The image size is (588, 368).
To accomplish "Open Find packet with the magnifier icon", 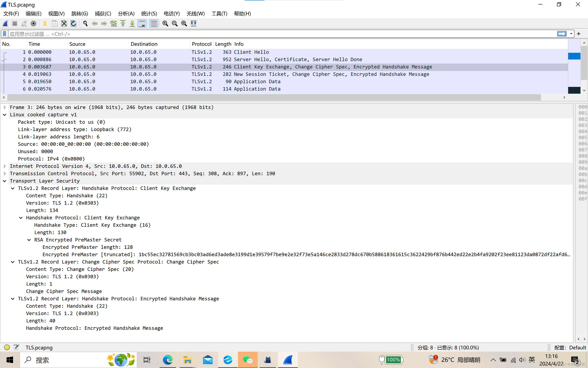I will (85, 24).
